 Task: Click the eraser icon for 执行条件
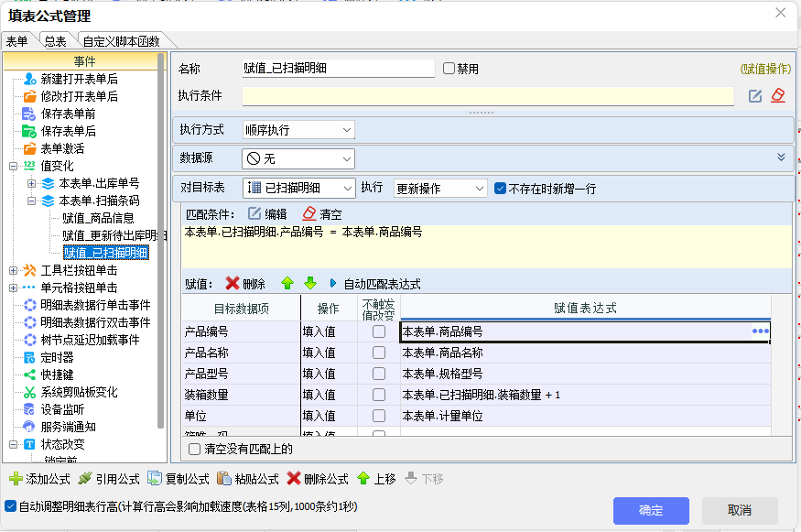tap(778, 95)
